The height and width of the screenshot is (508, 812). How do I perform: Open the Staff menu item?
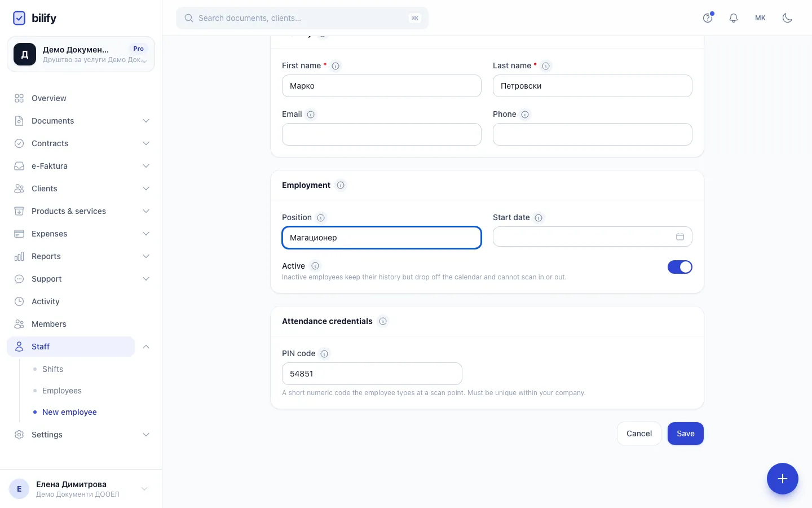pos(70,347)
